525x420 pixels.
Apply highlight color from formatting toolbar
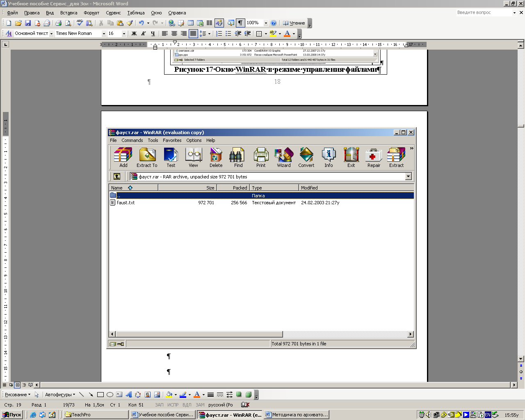(x=273, y=34)
